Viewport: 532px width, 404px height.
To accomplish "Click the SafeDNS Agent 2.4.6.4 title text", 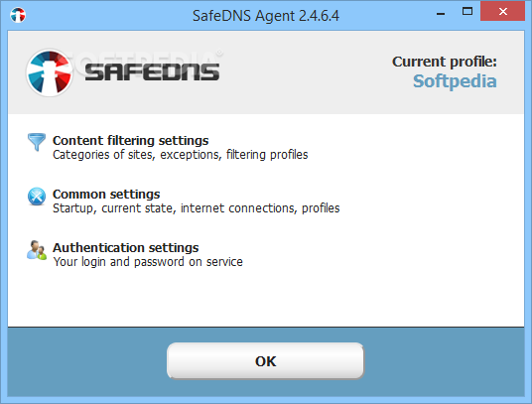I will pos(266,16).
